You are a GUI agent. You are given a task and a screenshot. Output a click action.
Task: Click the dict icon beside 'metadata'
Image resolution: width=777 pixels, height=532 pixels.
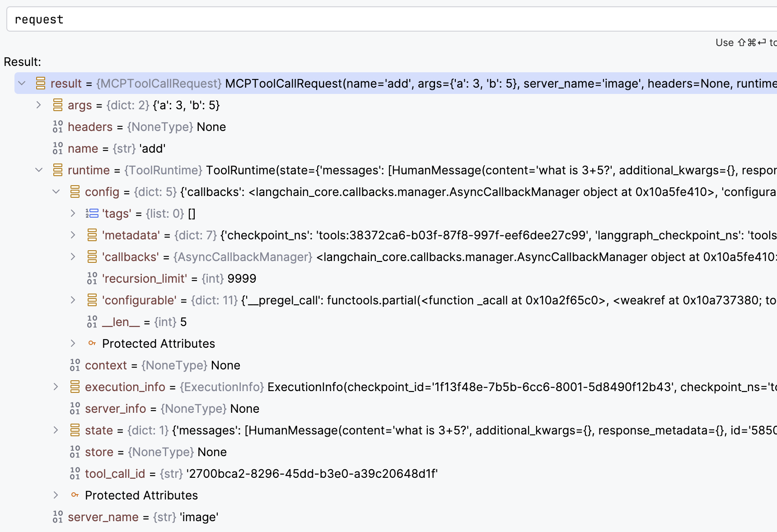click(x=92, y=235)
